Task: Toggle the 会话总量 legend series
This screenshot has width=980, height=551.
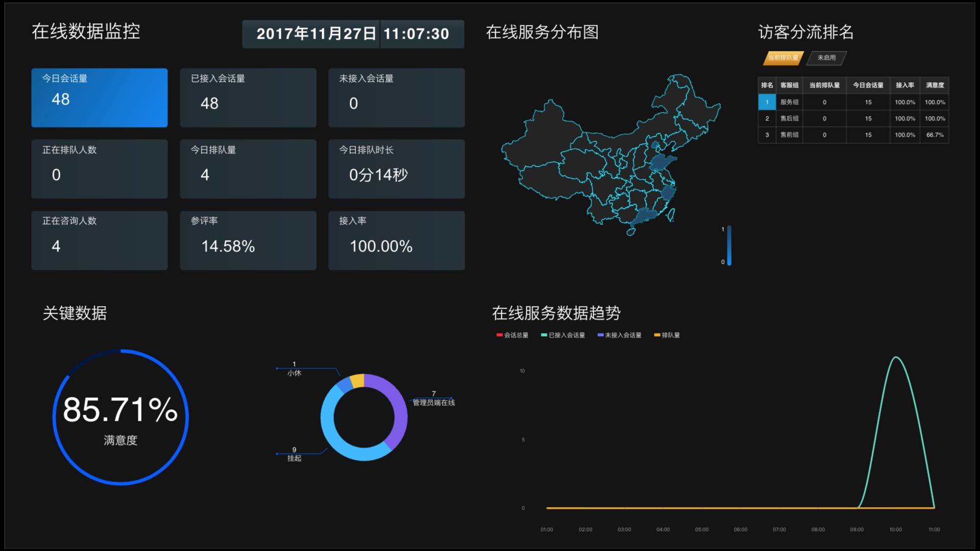Action: (x=512, y=335)
